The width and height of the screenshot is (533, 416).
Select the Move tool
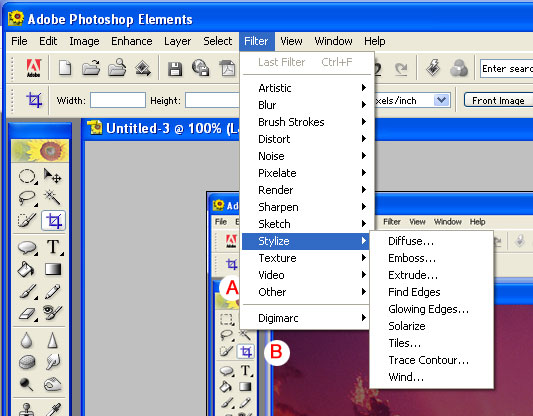point(52,176)
